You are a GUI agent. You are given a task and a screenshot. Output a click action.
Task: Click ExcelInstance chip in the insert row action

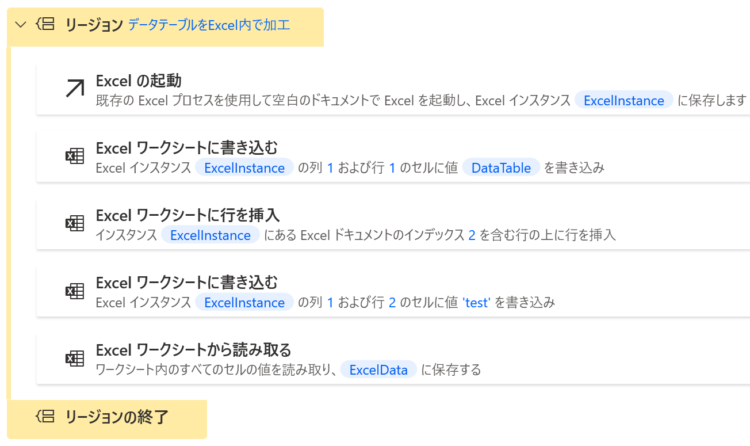[x=210, y=235]
